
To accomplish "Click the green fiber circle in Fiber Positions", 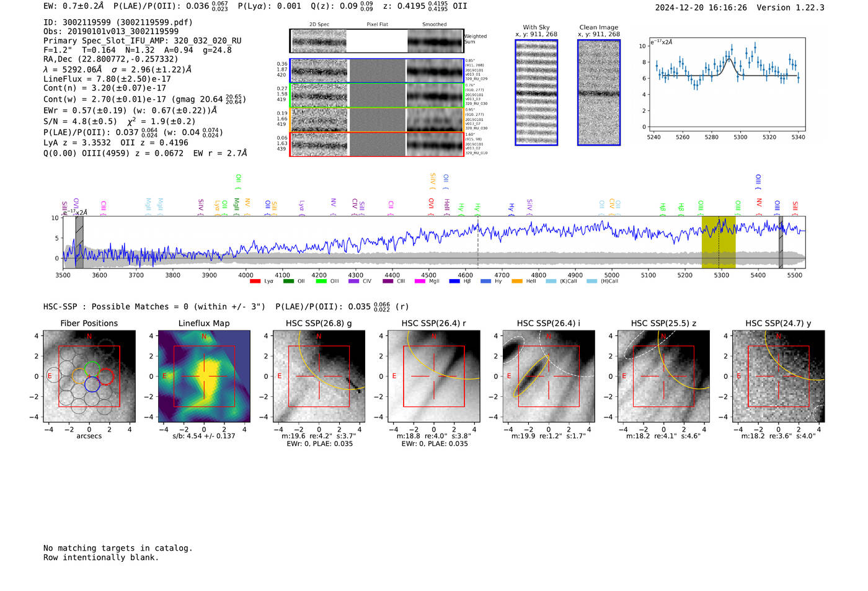I will pos(92,368).
